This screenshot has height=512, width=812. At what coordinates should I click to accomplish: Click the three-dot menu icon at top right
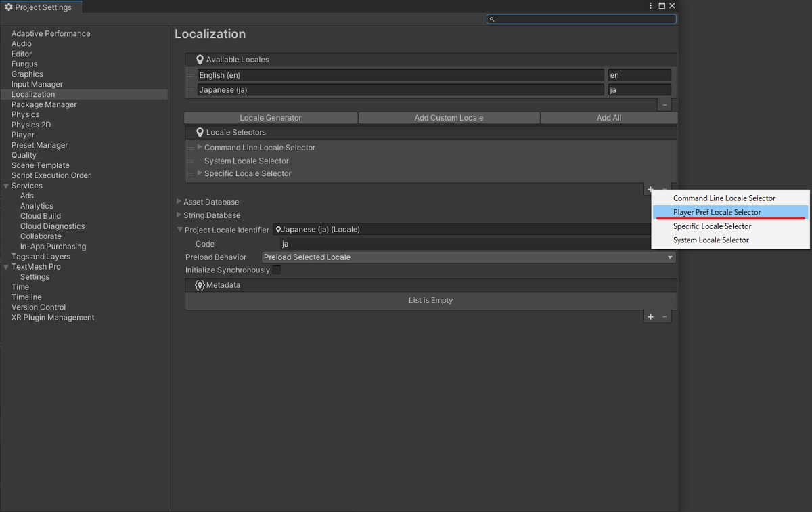coord(650,5)
